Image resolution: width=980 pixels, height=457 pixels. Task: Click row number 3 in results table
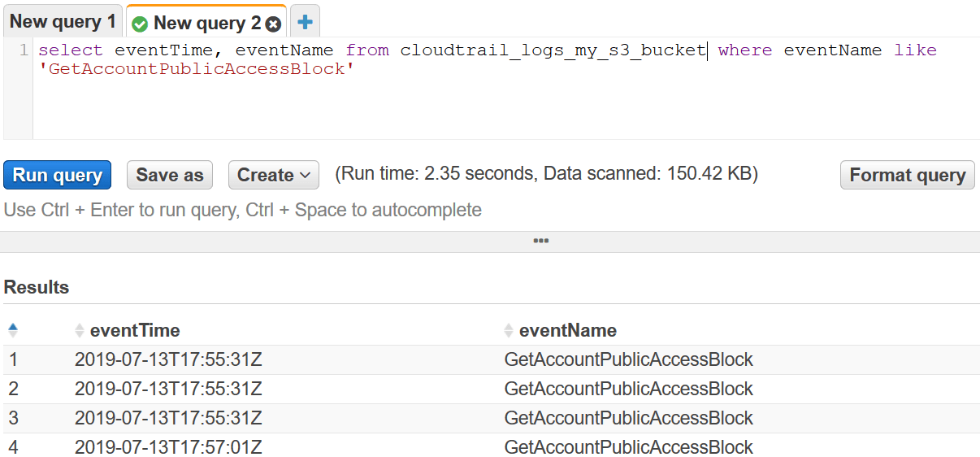click(13, 418)
